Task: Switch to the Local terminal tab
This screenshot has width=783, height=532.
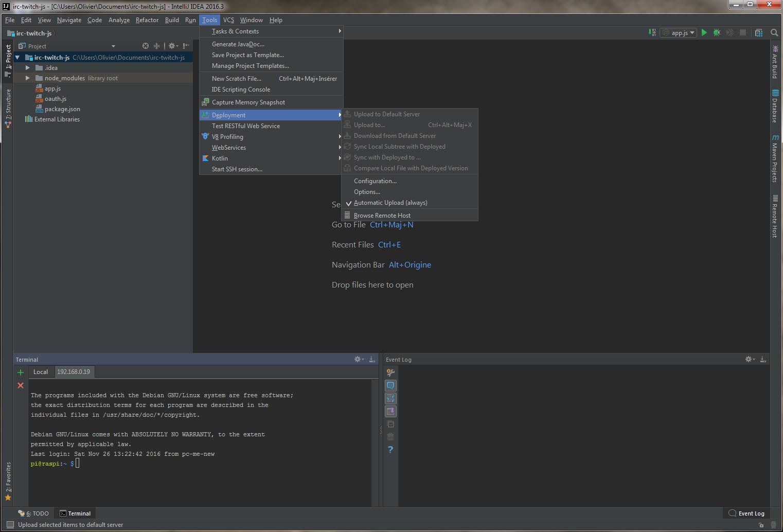Action: tap(41, 371)
